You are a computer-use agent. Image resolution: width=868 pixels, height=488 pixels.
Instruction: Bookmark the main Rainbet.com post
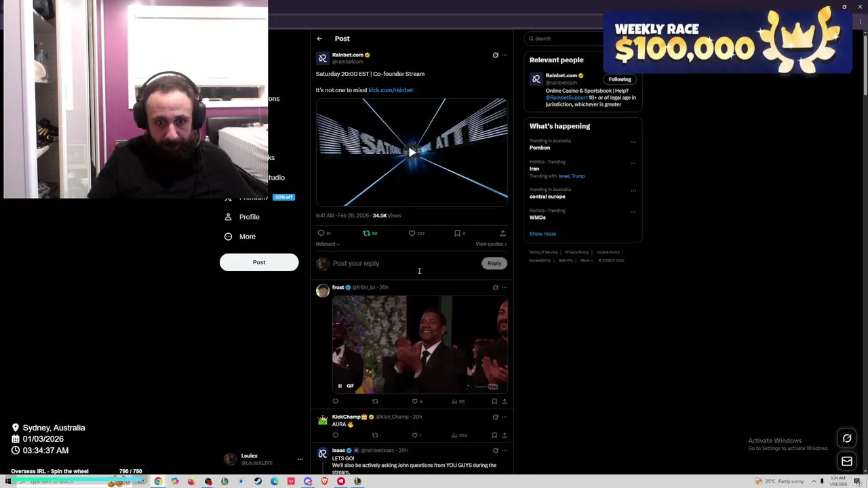coord(457,233)
